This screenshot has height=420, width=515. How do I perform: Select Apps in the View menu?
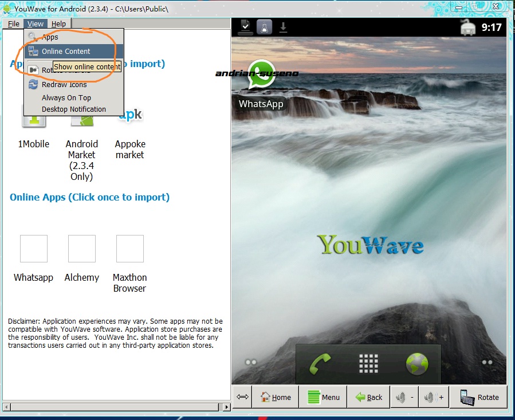tap(73, 37)
